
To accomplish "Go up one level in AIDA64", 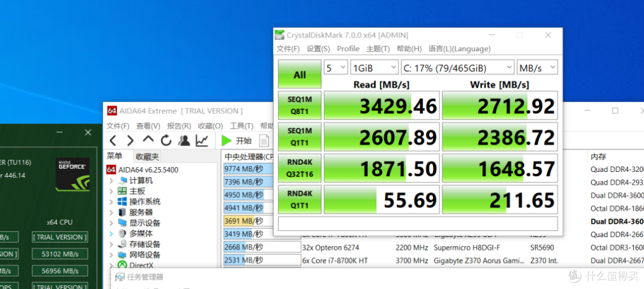I will [148, 140].
